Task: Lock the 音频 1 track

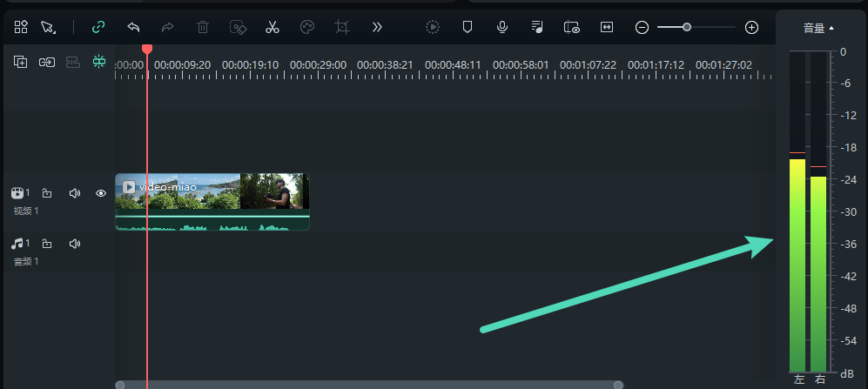Action: pyautogui.click(x=47, y=244)
